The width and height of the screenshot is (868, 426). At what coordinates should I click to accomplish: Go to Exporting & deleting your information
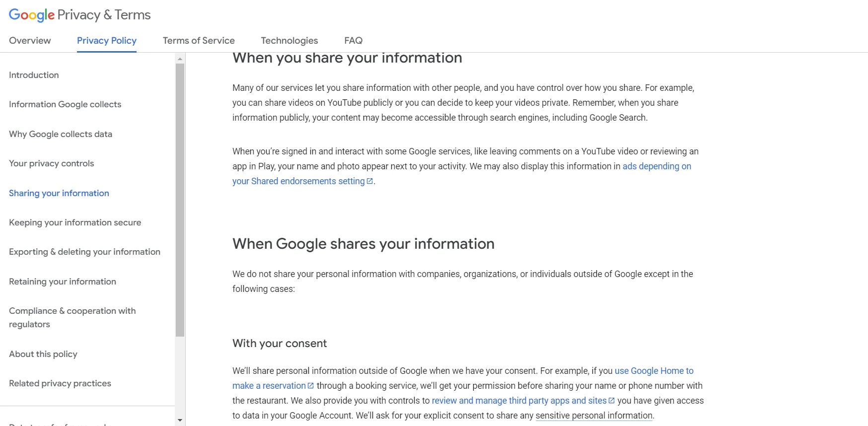click(84, 252)
